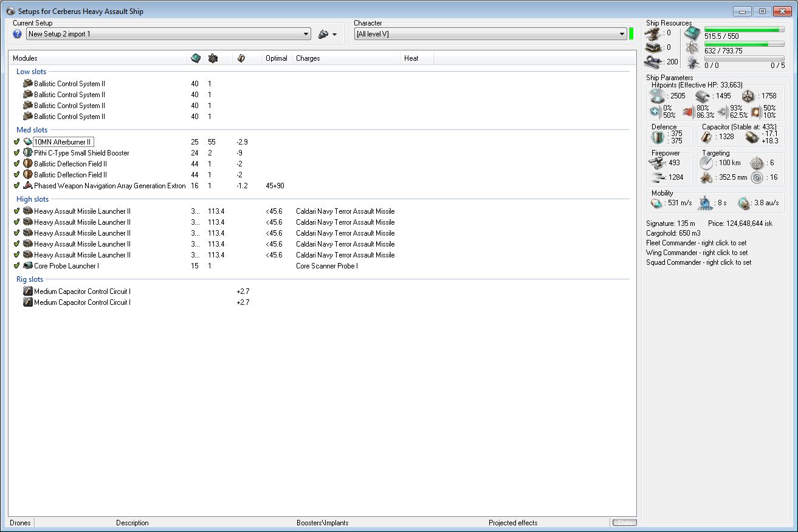This screenshot has height=532, width=798.
Task: Click the drone bay usage bar at 0 / 0
Action: [744, 58]
